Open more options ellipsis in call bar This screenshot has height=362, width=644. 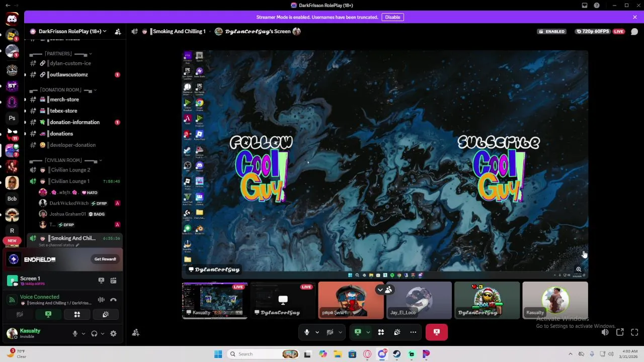click(x=413, y=332)
